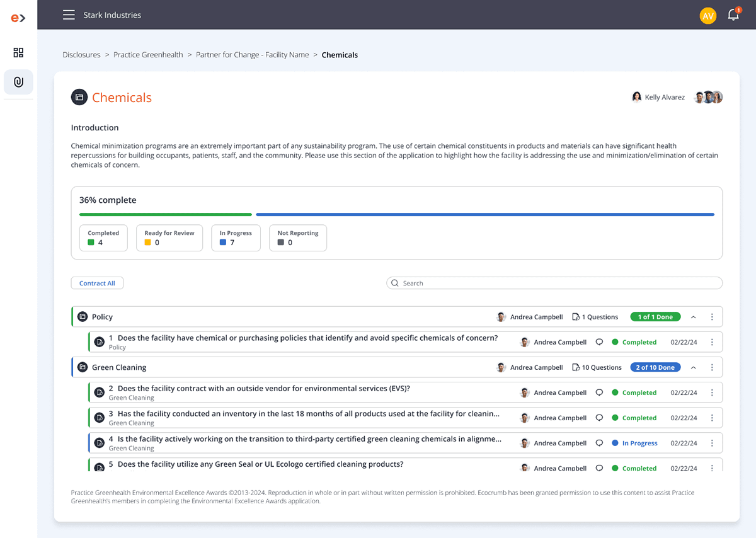Viewport: 756px width, 538px height.
Task: Click the Contract All button
Action: click(x=97, y=283)
